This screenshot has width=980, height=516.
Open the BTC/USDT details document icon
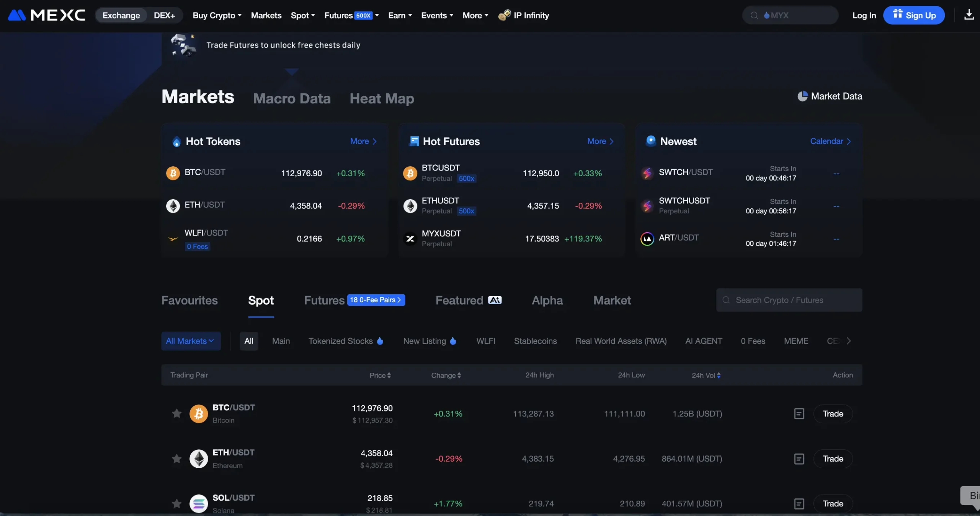coord(799,414)
